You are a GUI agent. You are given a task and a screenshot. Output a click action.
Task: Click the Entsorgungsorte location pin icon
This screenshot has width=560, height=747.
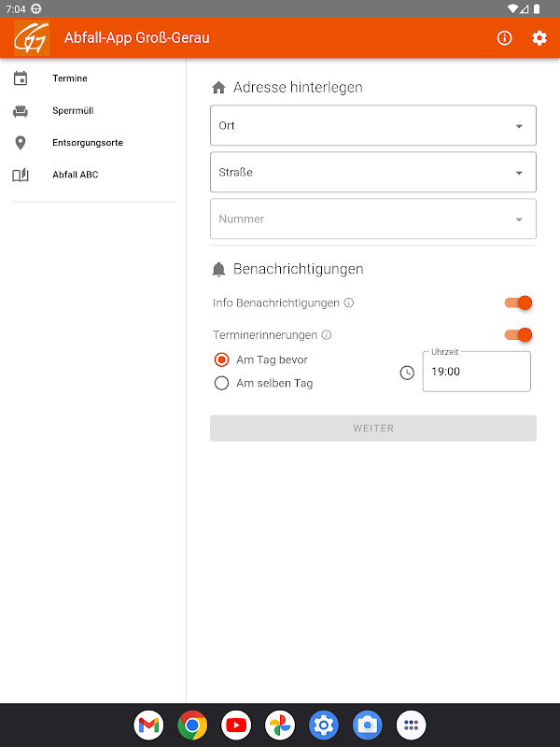pyautogui.click(x=21, y=143)
